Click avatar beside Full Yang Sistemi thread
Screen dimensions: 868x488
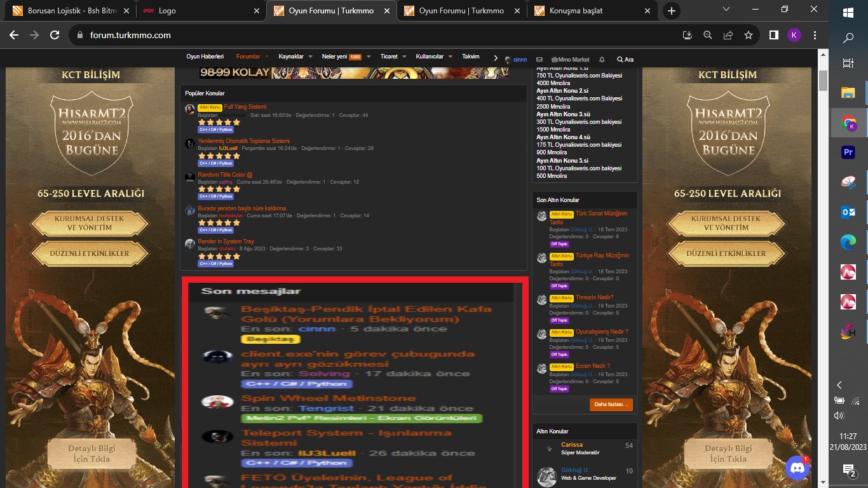point(190,109)
